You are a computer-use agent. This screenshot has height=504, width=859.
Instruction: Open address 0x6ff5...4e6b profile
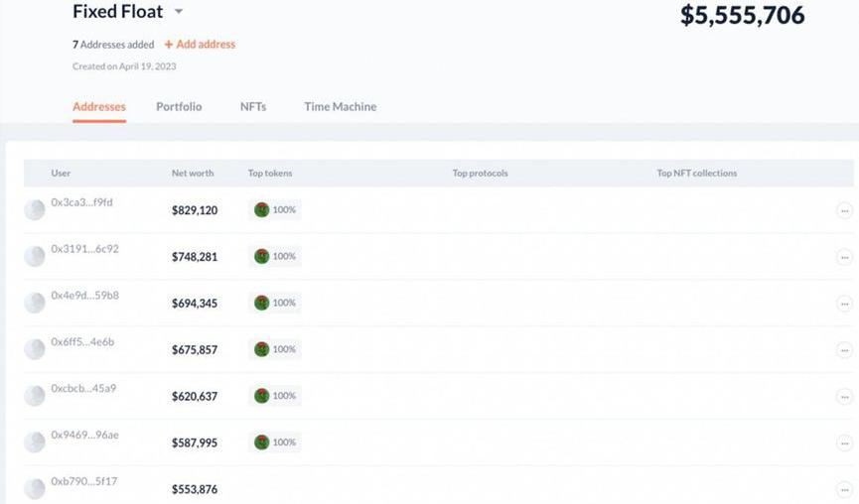coord(82,342)
